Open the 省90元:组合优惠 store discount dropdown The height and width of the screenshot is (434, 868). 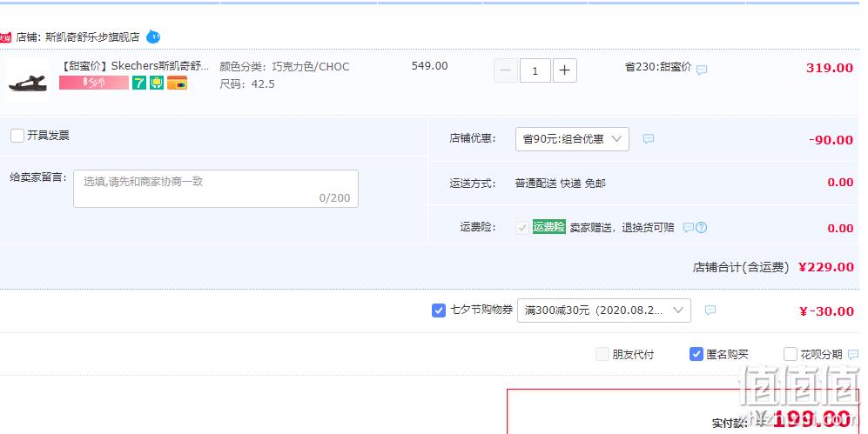(x=572, y=139)
